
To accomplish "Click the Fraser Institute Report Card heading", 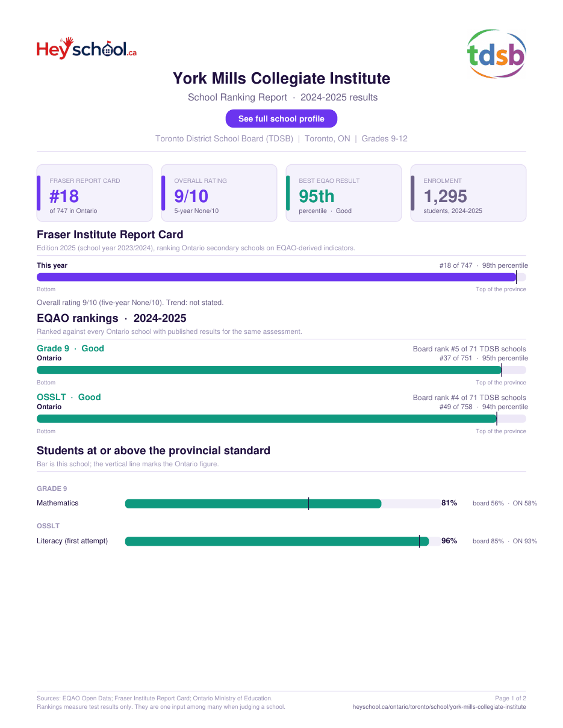I will click(110, 235).
